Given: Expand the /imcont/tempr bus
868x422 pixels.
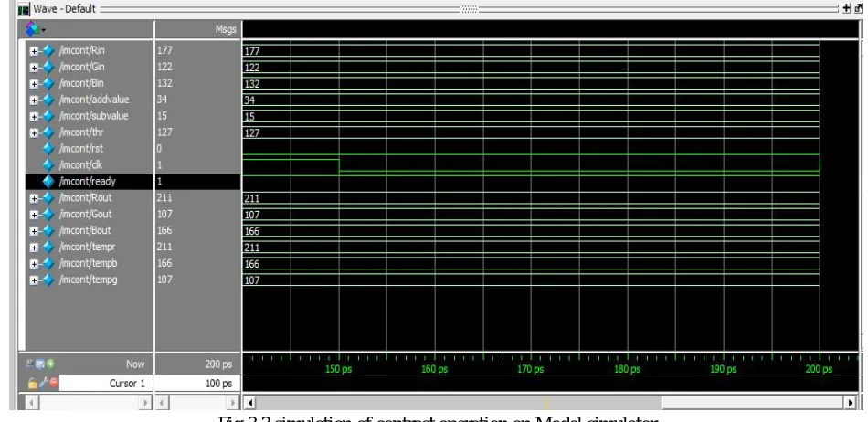Looking at the screenshot, I should 34,248.
